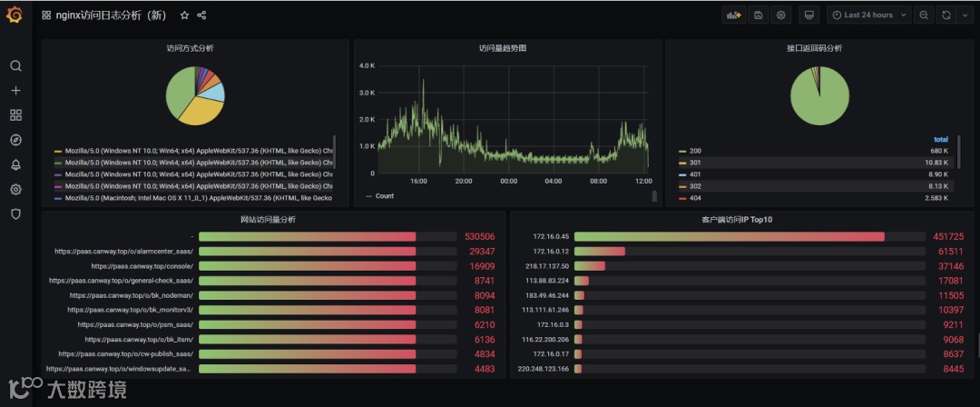Open the alerting bell icon
Screen dimensions: 980x407
pyautogui.click(x=16, y=164)
